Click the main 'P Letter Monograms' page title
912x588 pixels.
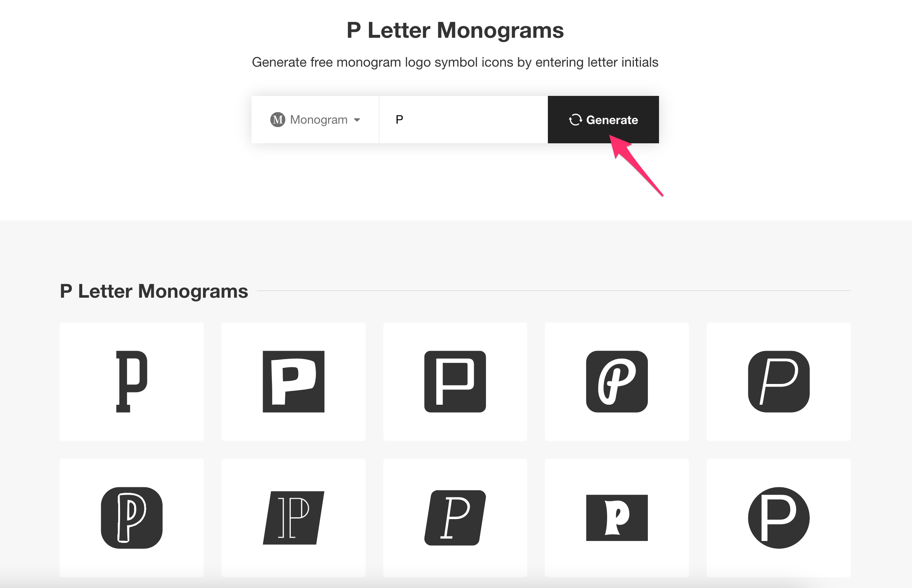455,30
